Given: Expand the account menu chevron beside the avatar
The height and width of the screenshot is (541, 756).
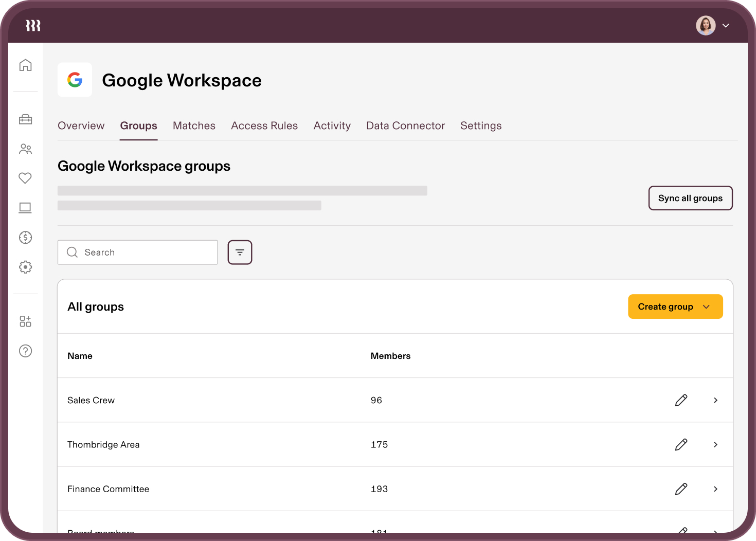Looking at the screenshot, I should pyautogui.click(x=726, y=26).
